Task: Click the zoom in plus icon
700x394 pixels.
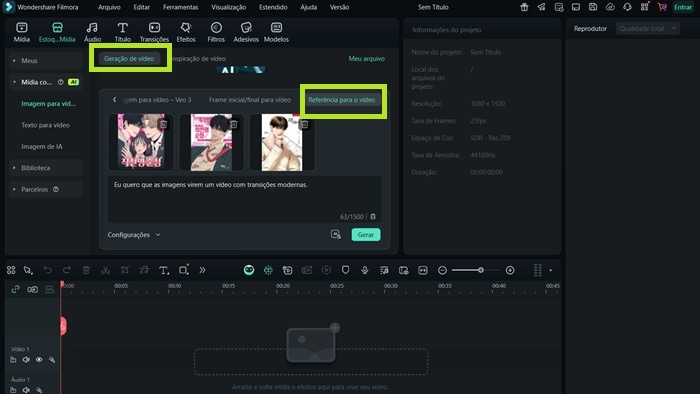Action: tap(510, 270)
